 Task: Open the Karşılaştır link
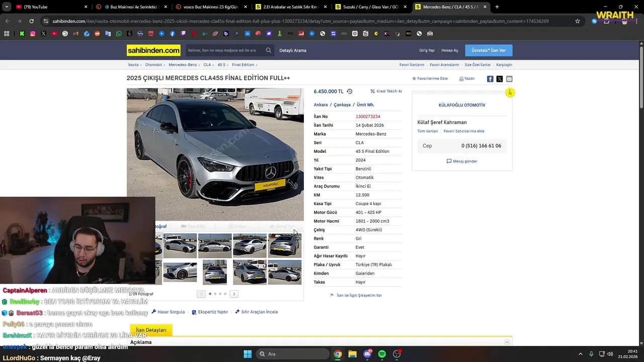(x=504, y=65)
